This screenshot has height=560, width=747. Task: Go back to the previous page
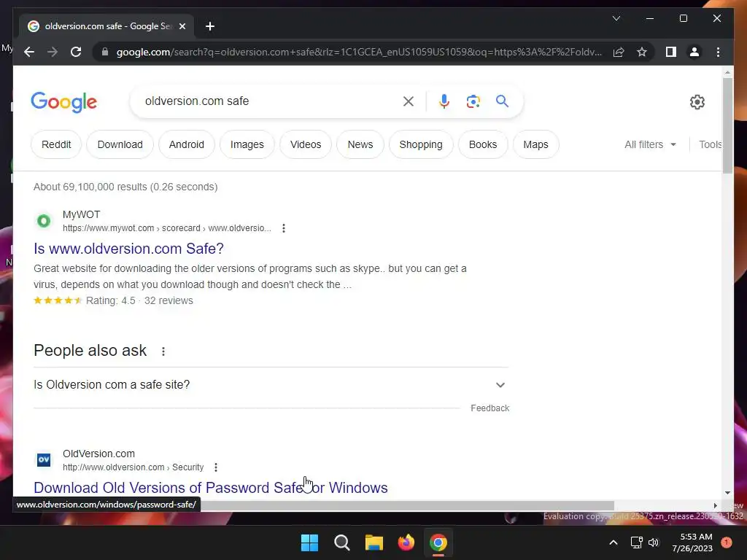29,52
